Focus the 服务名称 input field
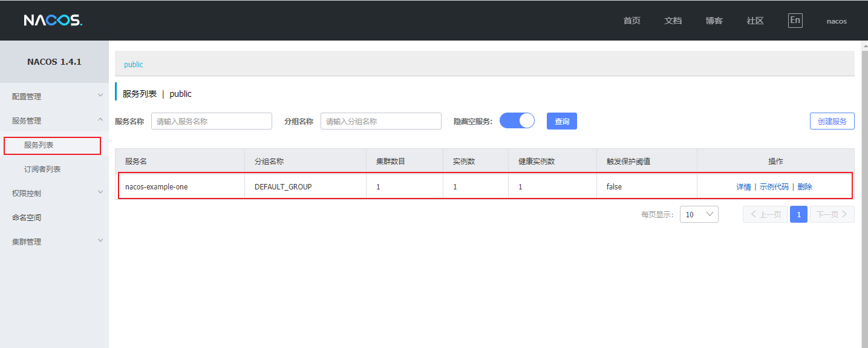The height and width of the screenshot is (348, 868). [211, 121]
